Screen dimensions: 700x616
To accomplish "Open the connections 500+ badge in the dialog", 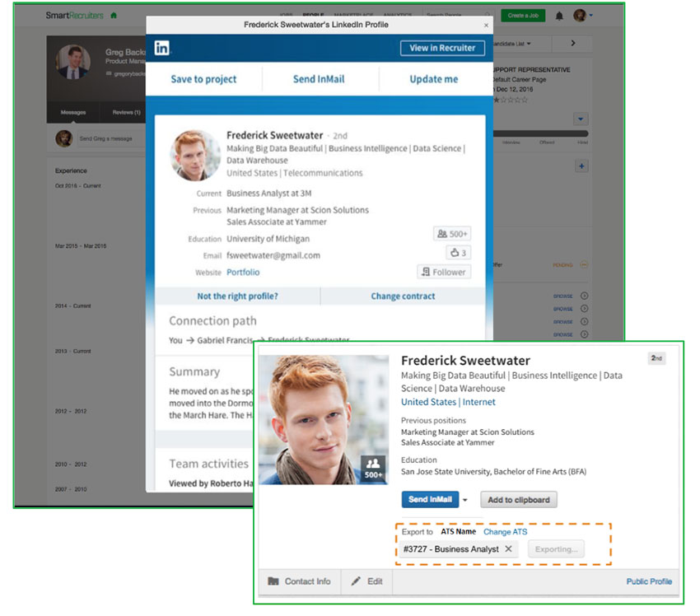I will [452, 234].
